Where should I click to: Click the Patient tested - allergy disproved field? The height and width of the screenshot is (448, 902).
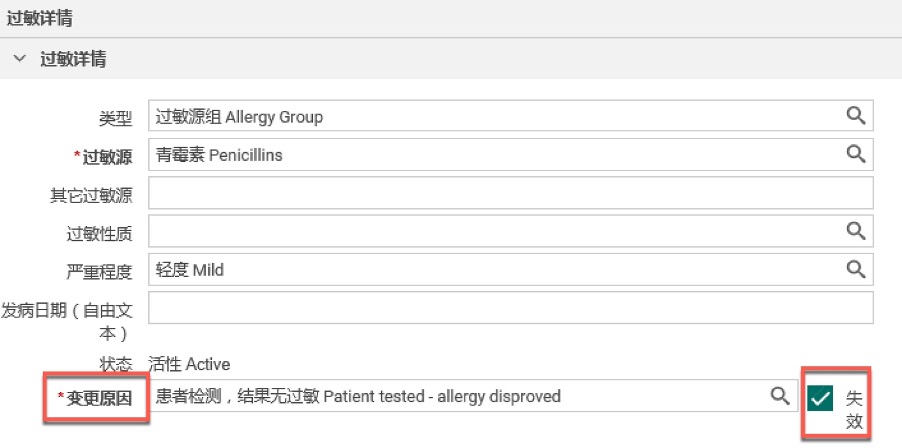473,396
